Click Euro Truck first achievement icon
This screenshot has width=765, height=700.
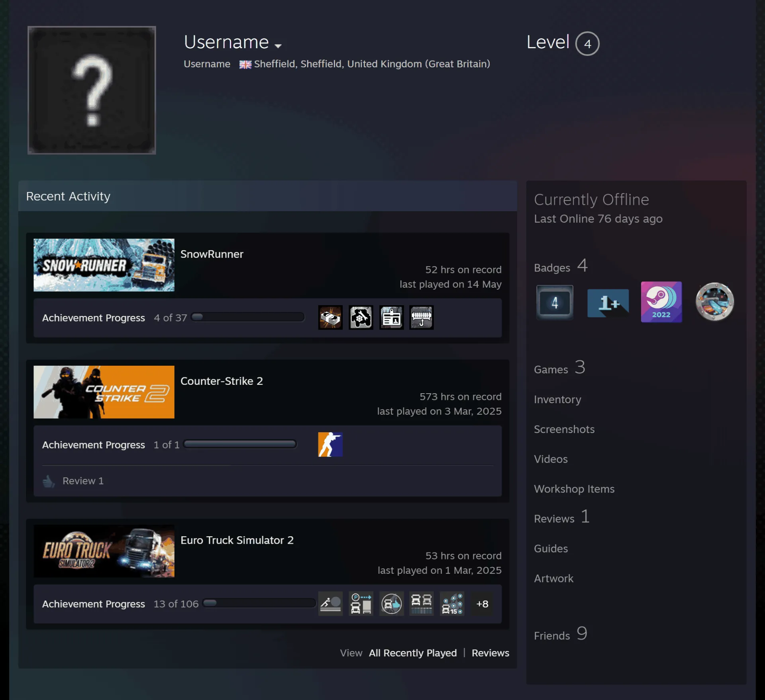[x=330, y=604]
